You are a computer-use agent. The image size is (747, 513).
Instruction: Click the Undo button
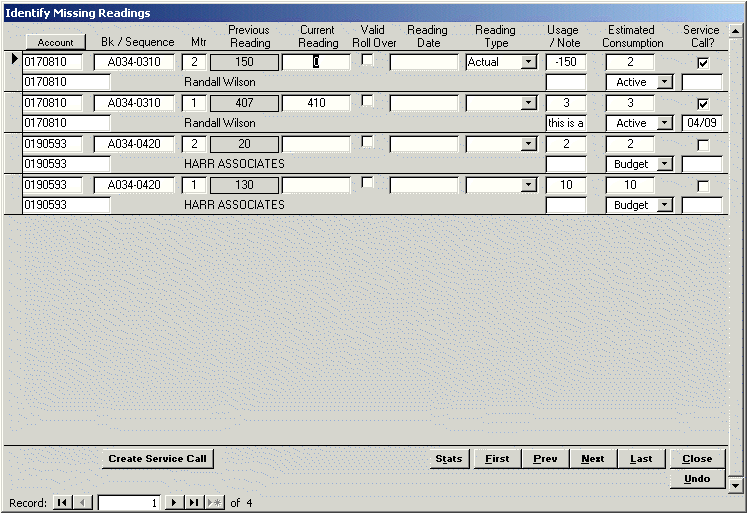pyautogui.click(x=697, y=479)
